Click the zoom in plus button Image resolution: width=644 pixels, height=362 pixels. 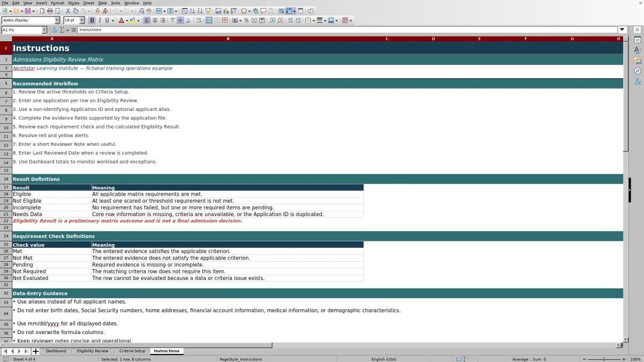pos(624,359)
